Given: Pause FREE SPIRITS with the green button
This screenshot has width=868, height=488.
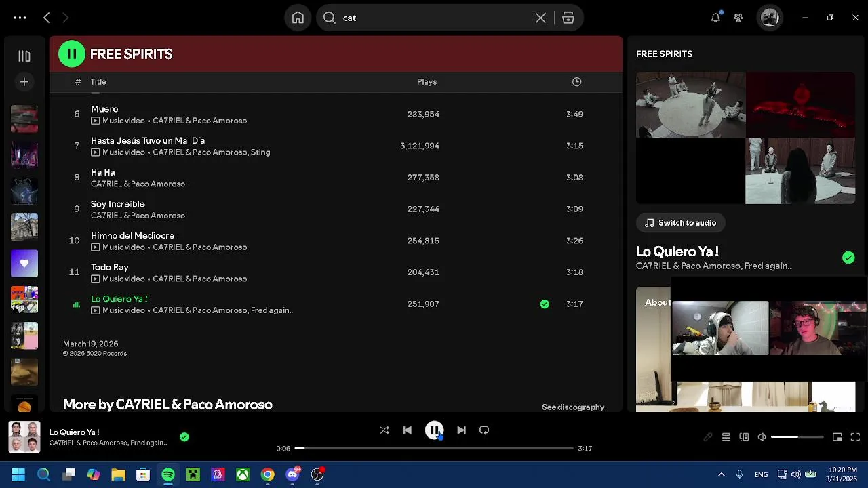Looking at the screenshot, I should coord(72,54).
